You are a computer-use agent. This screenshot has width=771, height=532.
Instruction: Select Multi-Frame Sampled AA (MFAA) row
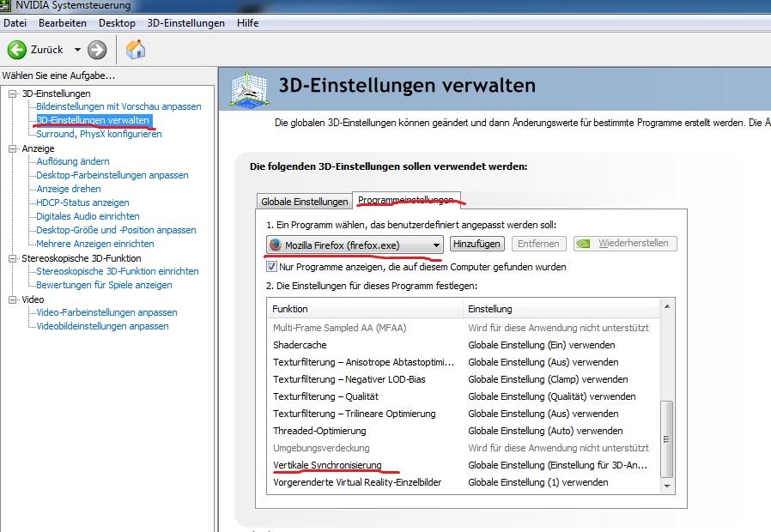[464, 328]
